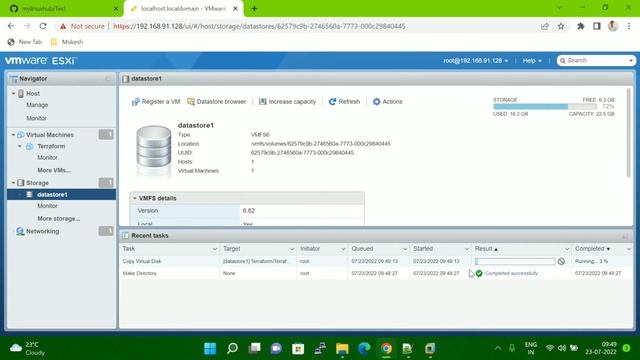Select Virtual Machines in Navigator
The image size is (640, 360).
point(50,135)
